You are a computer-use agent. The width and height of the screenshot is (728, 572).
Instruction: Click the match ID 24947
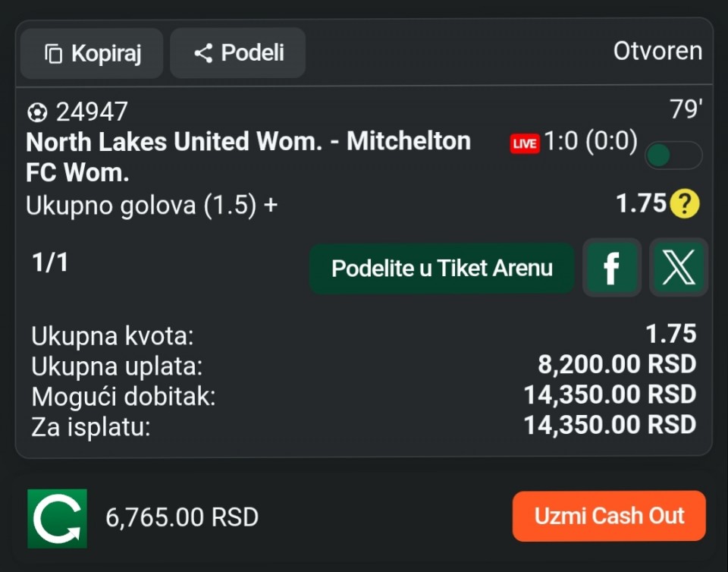tap(92, 112)
